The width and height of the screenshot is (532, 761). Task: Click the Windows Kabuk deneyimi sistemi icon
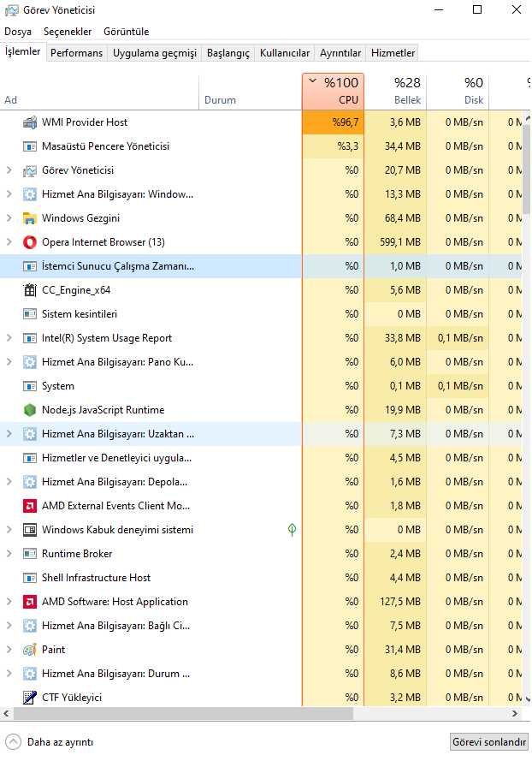(30, 530)
